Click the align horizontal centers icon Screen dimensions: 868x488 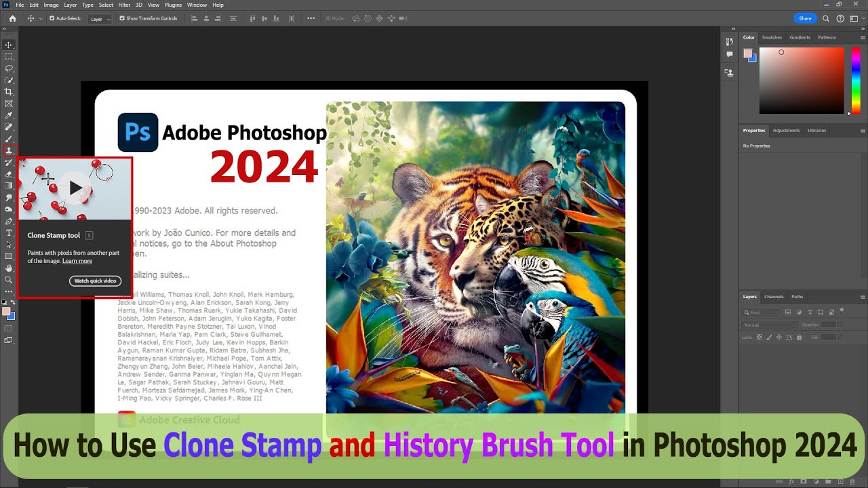[206, 18]
